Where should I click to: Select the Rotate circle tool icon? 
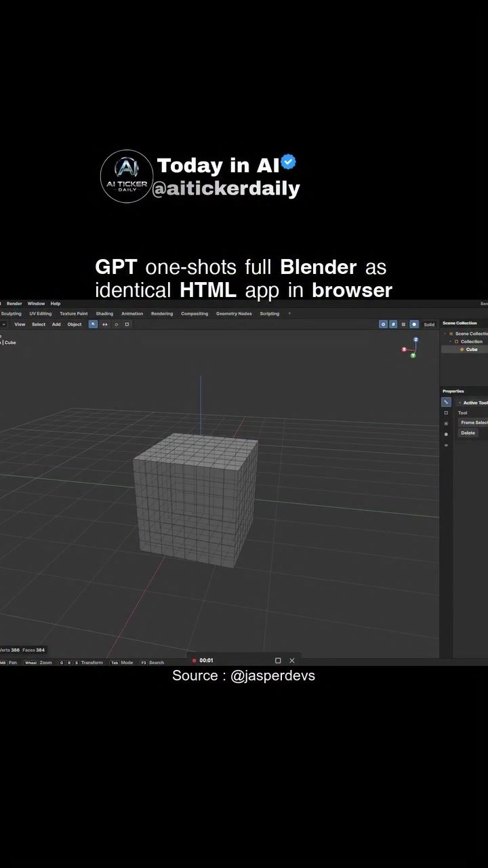click(x=116, y=324)
